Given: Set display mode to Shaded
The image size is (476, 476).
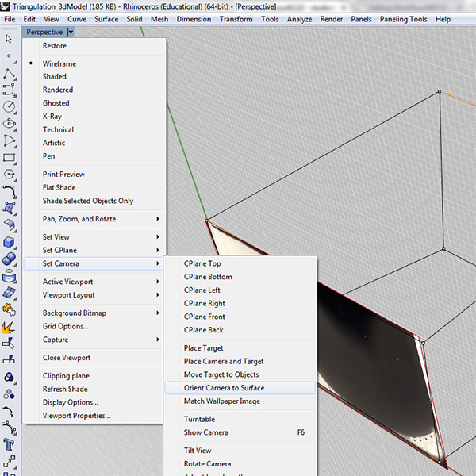Looking at the screenshot, I should (54, 76).
